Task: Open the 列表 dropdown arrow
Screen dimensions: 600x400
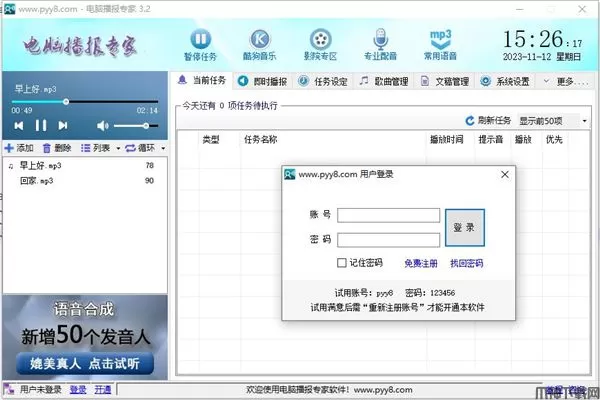Action: [118, 149]
